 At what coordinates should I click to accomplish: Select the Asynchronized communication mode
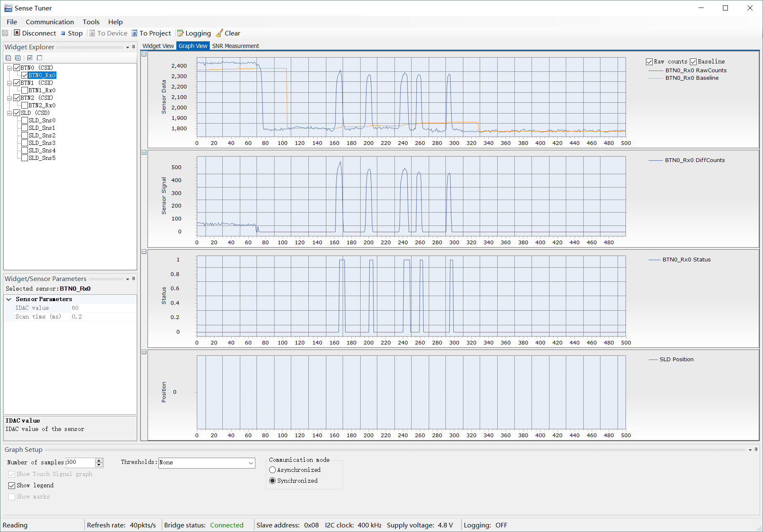click(272, 470)
